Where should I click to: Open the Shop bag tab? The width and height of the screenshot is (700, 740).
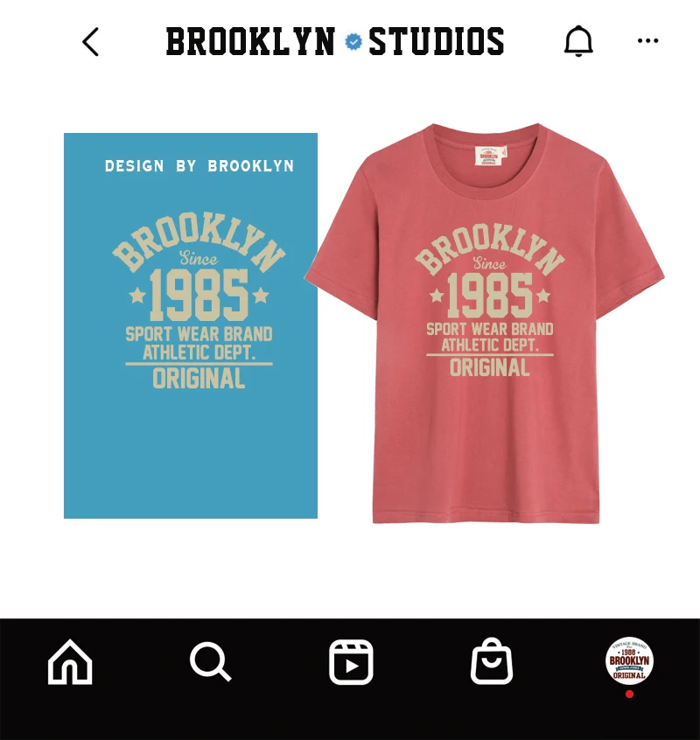click(492, 661)
